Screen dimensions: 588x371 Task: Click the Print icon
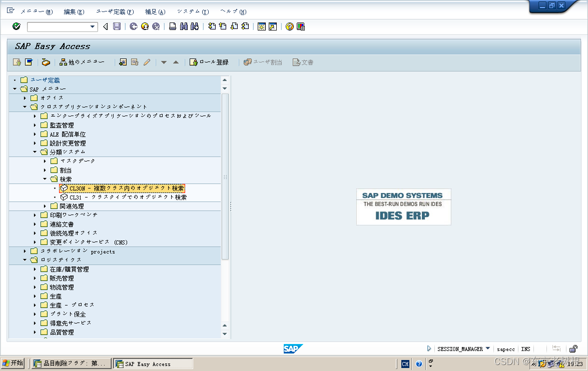pos(172,26)
